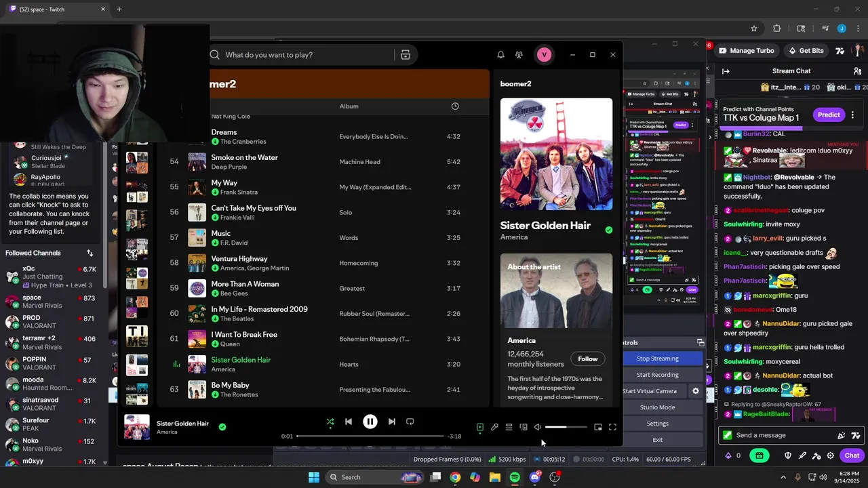The image size is (868, 488).
Task: Open the lyrics microphone icon
Action: point(494,427)
